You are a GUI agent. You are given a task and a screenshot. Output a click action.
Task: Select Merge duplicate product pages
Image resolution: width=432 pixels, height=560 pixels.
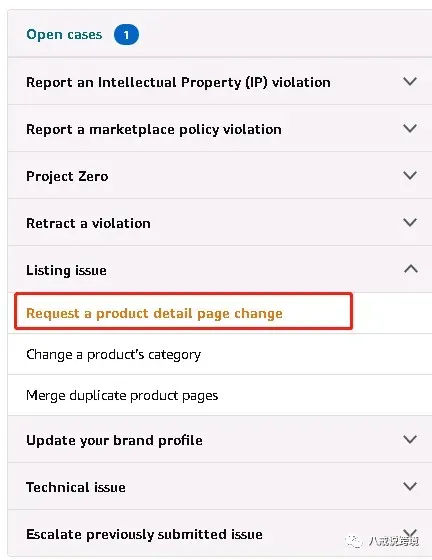[122, 396]
